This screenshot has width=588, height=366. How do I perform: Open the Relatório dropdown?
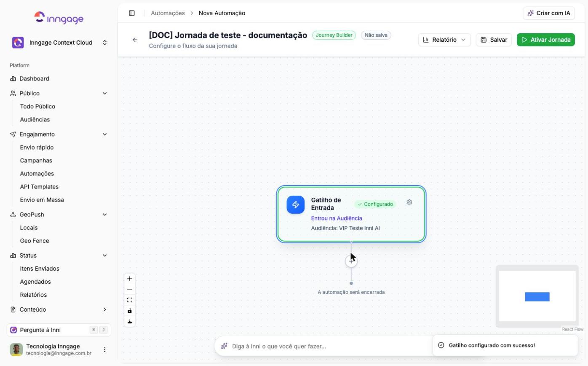point(444,40)
